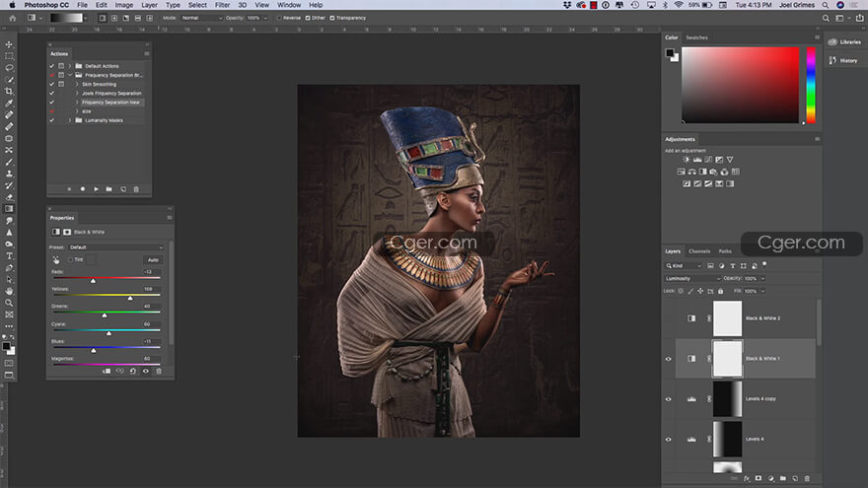Image resolution: width=868 pixels, height=488 pixels.
Task: Select the Frequency Separation New action
Action: pyautogui.click(x=110, y=103)
